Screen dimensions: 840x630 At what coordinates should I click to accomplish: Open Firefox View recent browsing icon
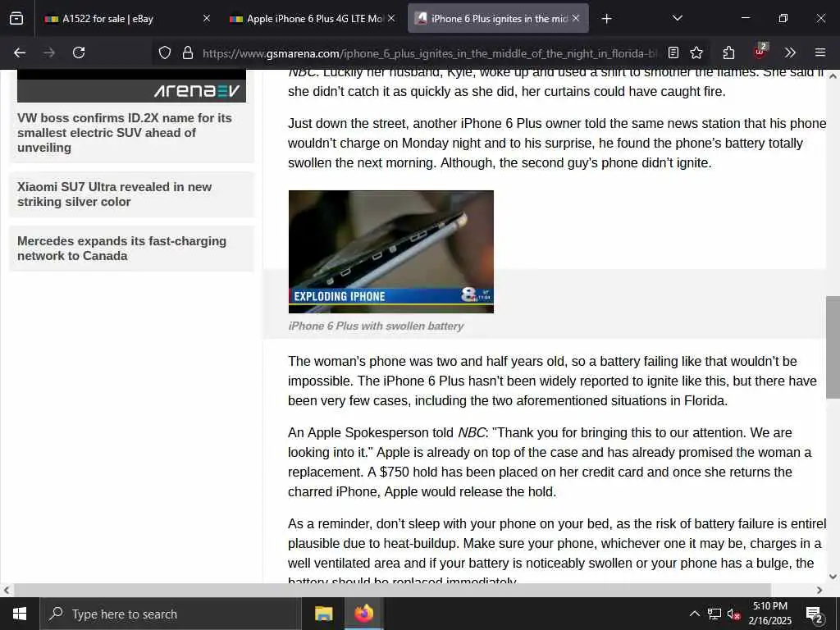16,19
